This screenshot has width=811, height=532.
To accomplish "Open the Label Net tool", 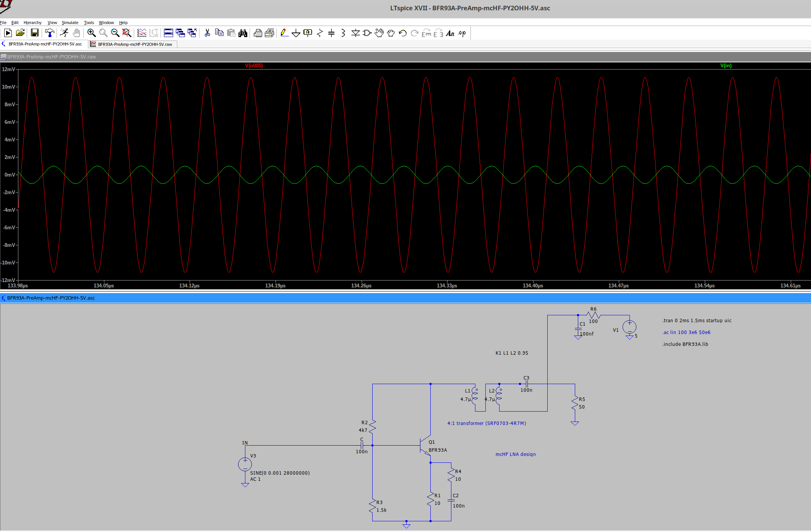I will 308,33.
